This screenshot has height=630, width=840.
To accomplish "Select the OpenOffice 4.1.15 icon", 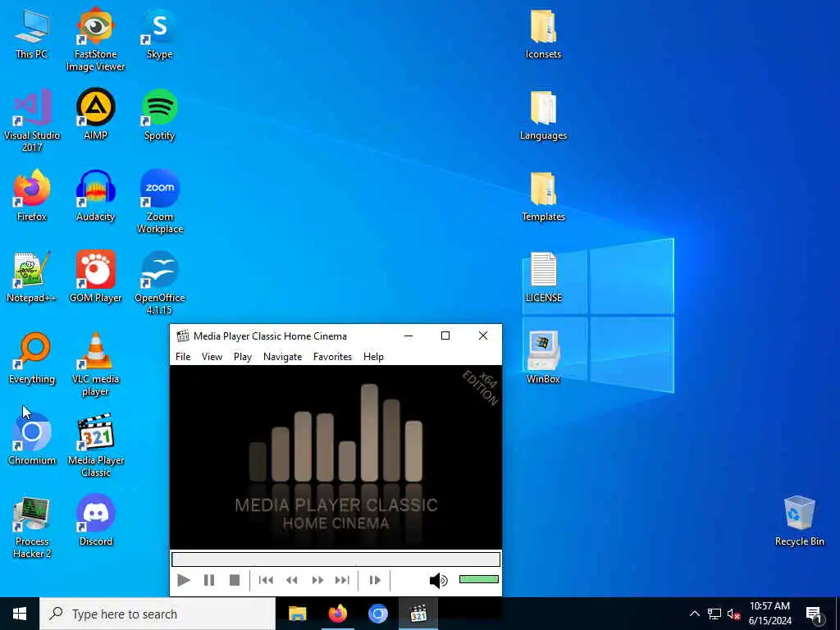I will (x=160, y=283).
